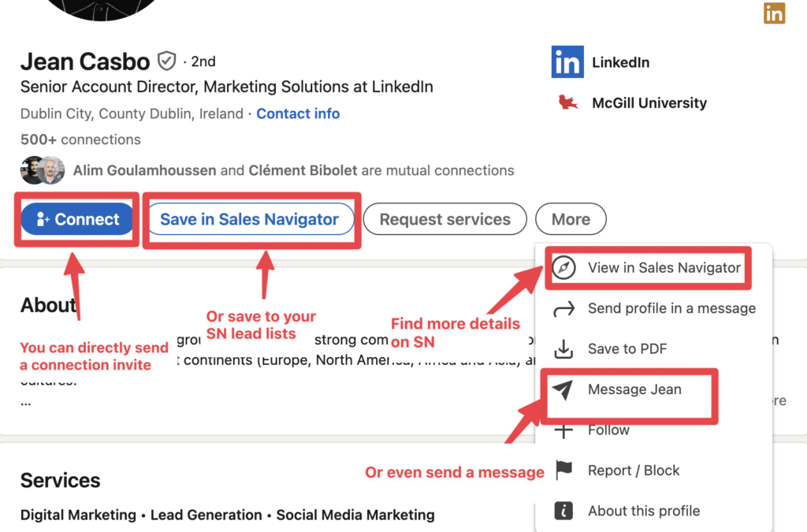Click the verification shield badge by name
Viewport: 807px width, 532px height.
click(167, 61)
